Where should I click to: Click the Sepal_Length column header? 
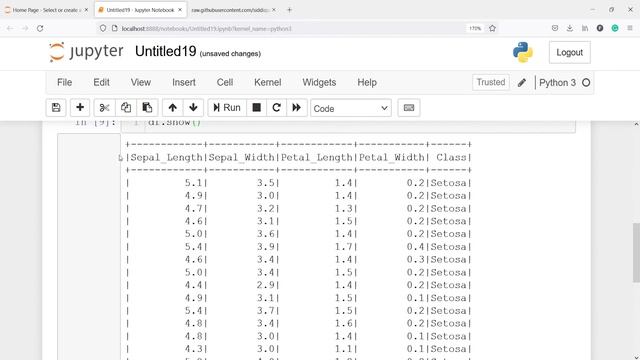tap(167, 158)
